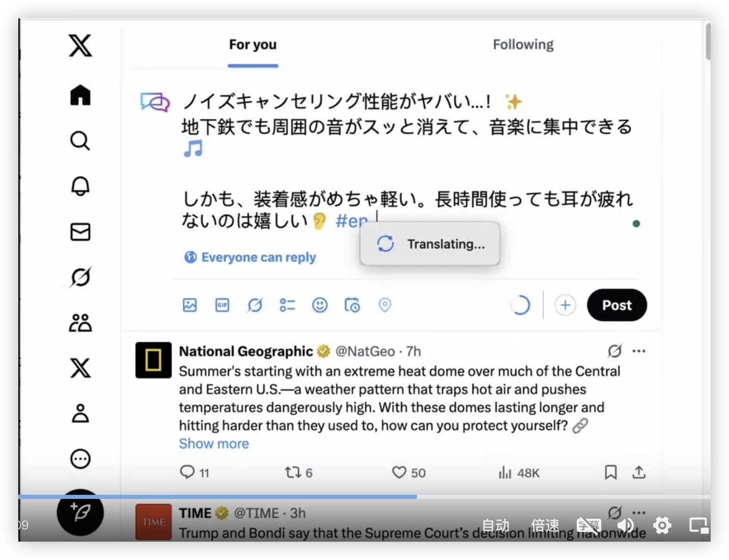Mute the video with speaker icon
This screenshot has width=729, height=560.
point(626,525)
